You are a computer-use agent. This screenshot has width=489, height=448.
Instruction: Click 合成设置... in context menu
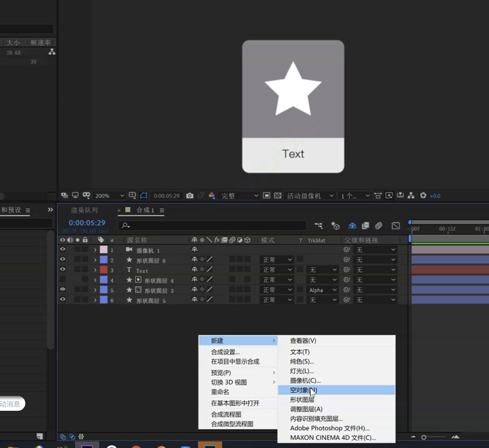[x=238, y=352]
